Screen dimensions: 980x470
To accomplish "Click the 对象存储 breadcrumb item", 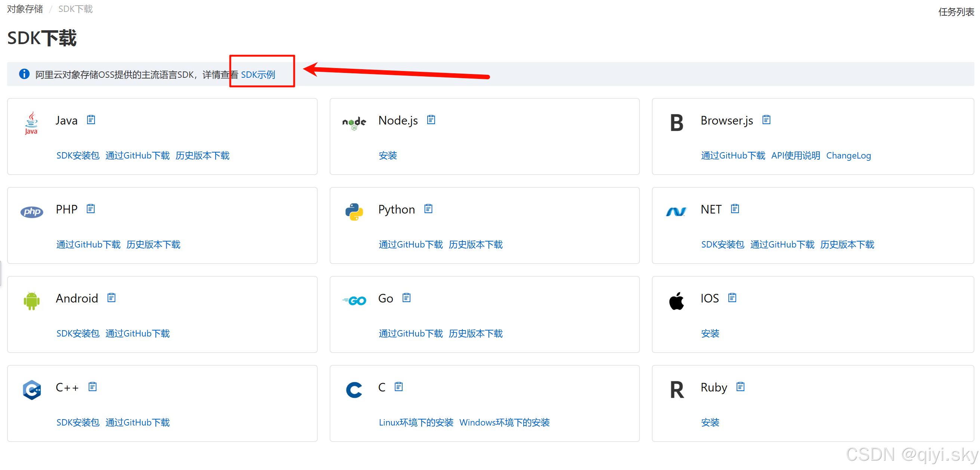I will tap(24, 8).
